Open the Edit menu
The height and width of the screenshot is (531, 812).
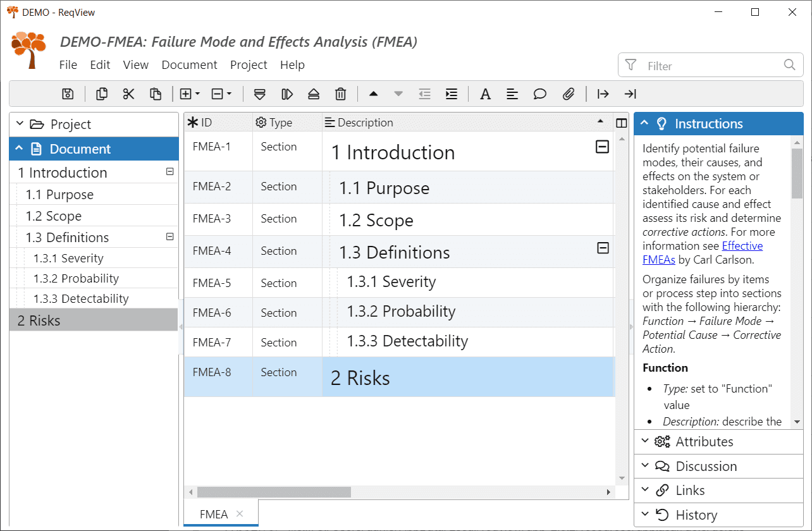click(100, 65)
